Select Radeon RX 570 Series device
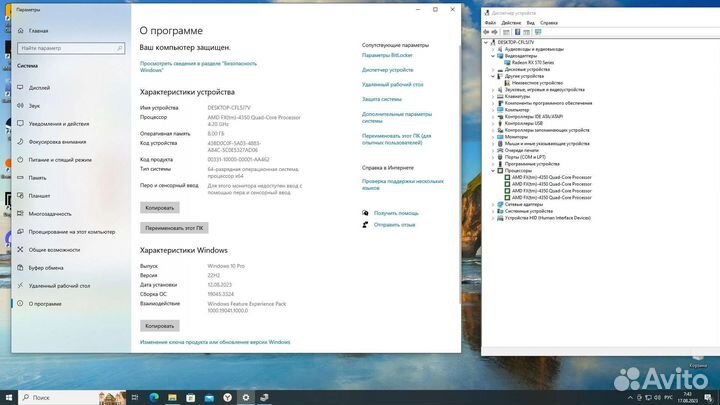Image resolution: width=720 pixels, height=405 pixels. [533, 62]
